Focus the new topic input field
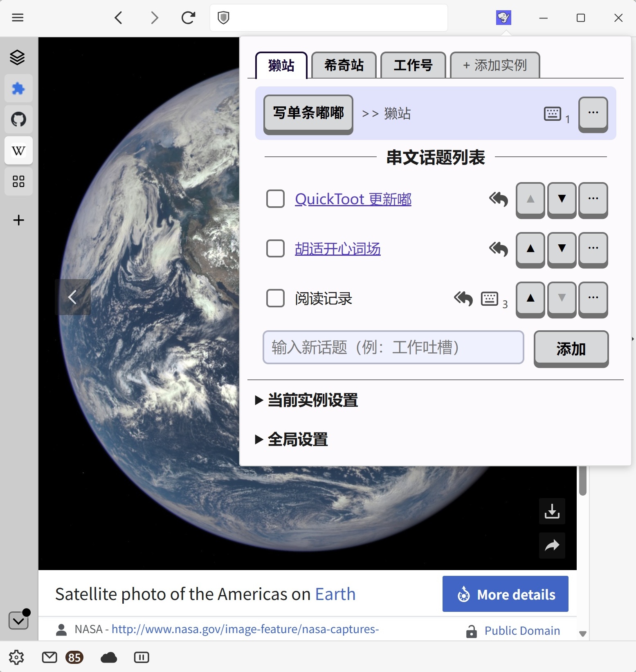The height and width of the screenshot is (672, 636). click(393, 347)
